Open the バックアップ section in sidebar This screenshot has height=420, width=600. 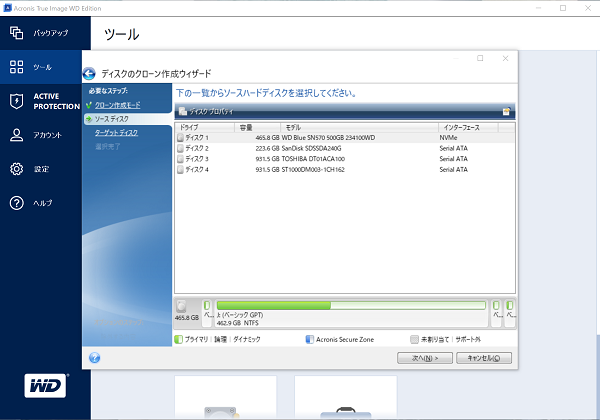40,33
